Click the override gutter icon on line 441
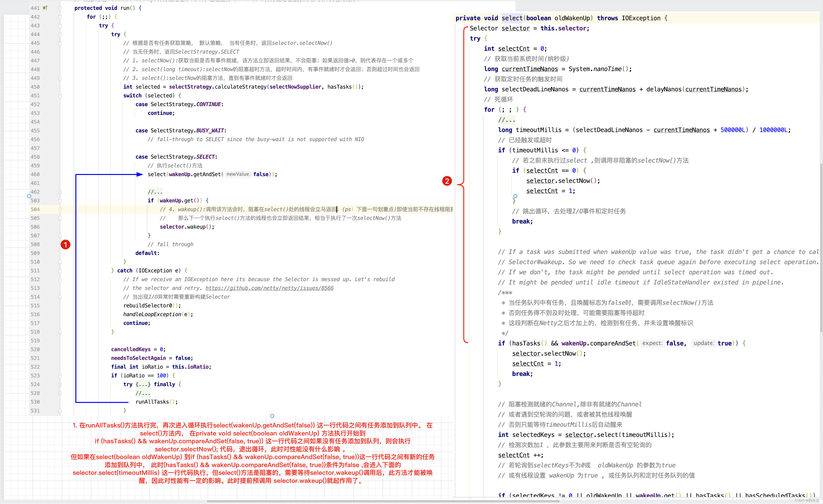The height and width of the screenshot is (504, 823). (45, 8)
